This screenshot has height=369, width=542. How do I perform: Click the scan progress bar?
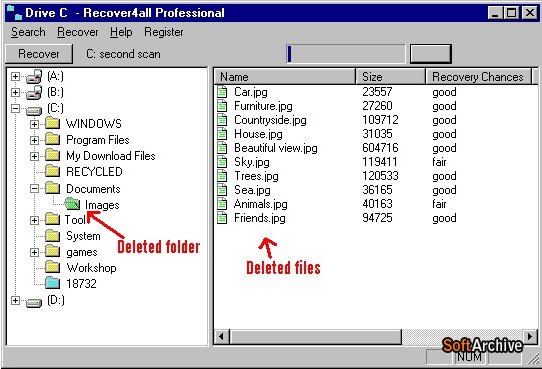346,54
